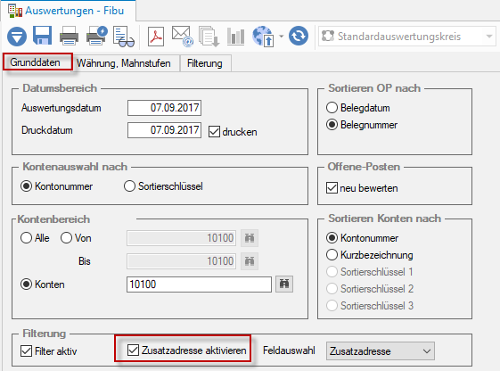Screen dimensions: 500x371
Task: Click binoculars search next to Bis field
Action: click(x=249, y=261)
